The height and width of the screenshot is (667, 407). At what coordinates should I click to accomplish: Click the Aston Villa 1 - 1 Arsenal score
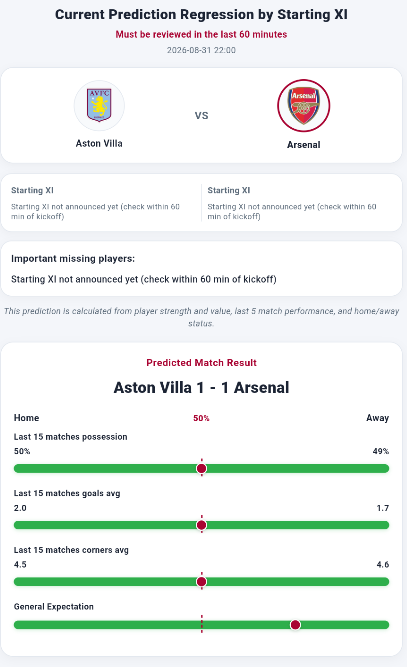[202, 388]
